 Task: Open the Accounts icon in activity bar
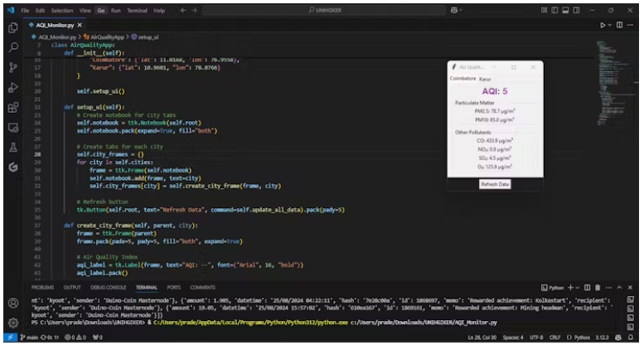click(x=12, y=304)
